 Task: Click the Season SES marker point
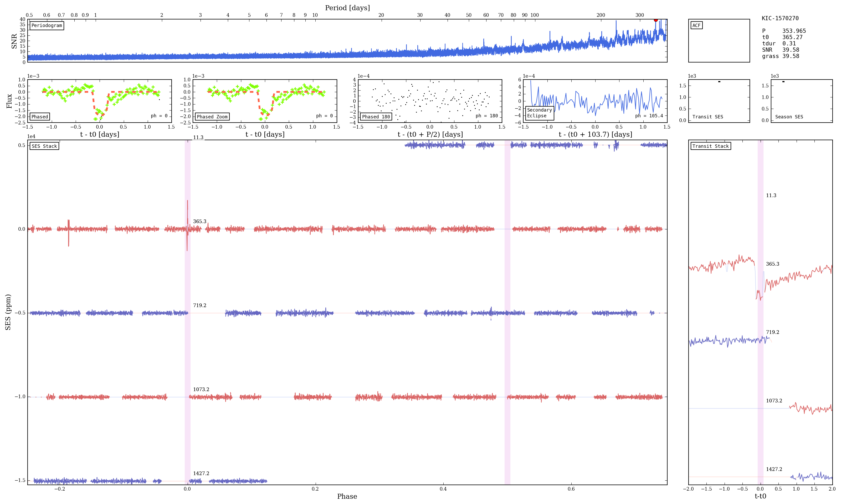point(783,82)
